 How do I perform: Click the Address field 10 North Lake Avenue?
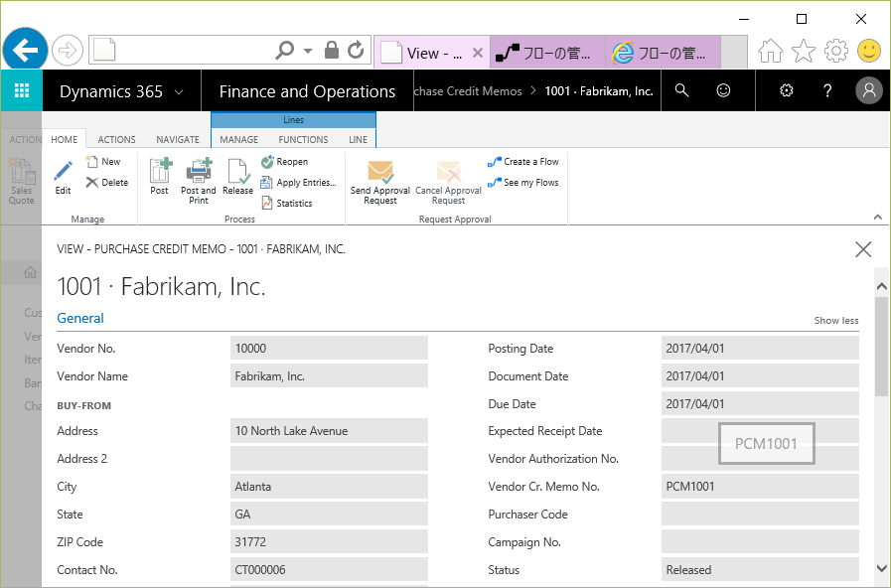pos(329,431)
